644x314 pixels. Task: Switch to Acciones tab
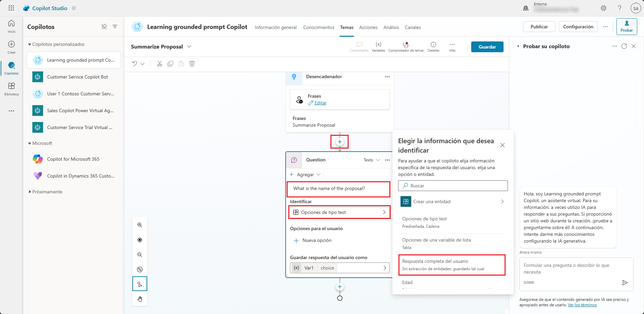pos(368,27)
